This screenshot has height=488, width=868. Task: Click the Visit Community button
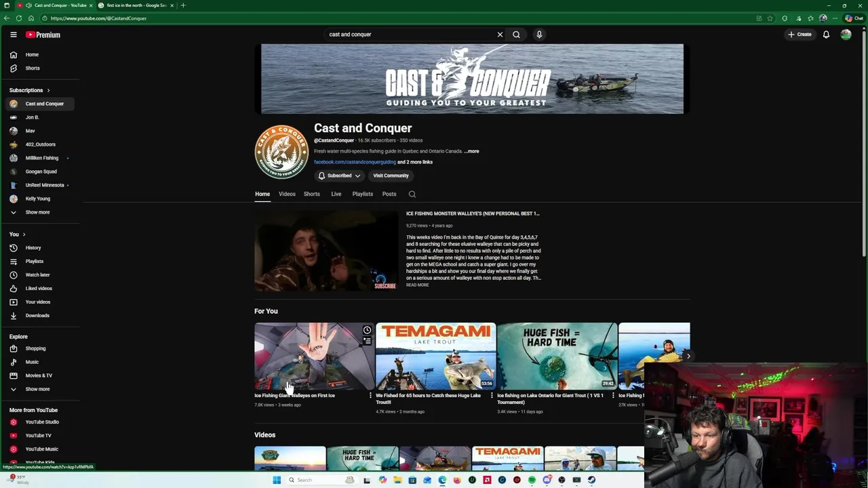point(391,176)
